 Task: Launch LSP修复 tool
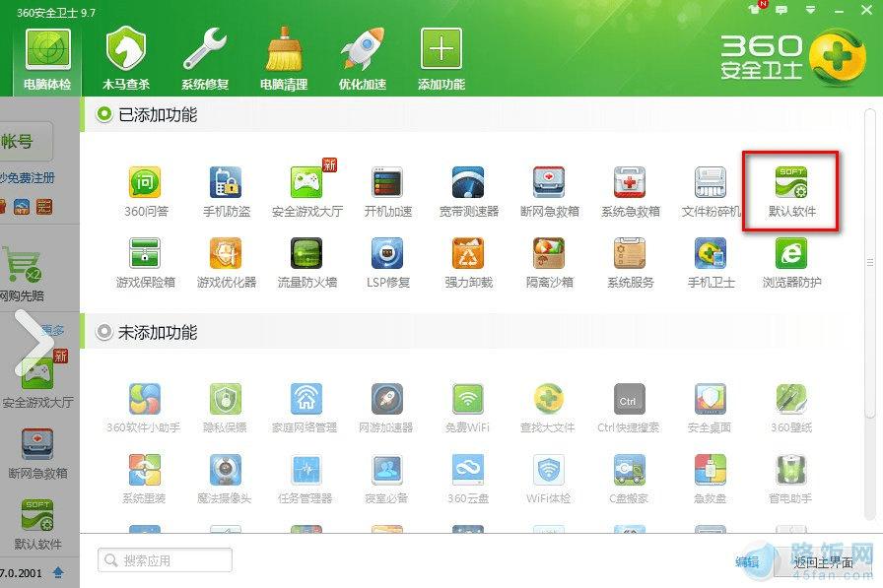[387, 263]
